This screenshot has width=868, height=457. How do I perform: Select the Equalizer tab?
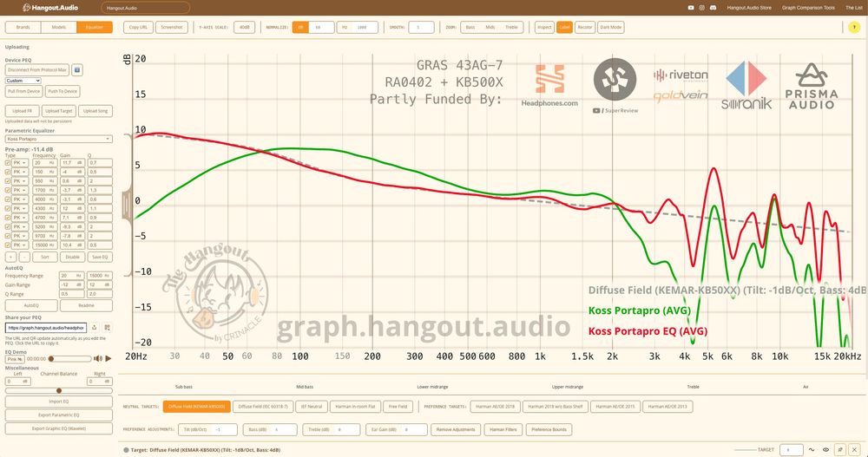click(95, 27)
